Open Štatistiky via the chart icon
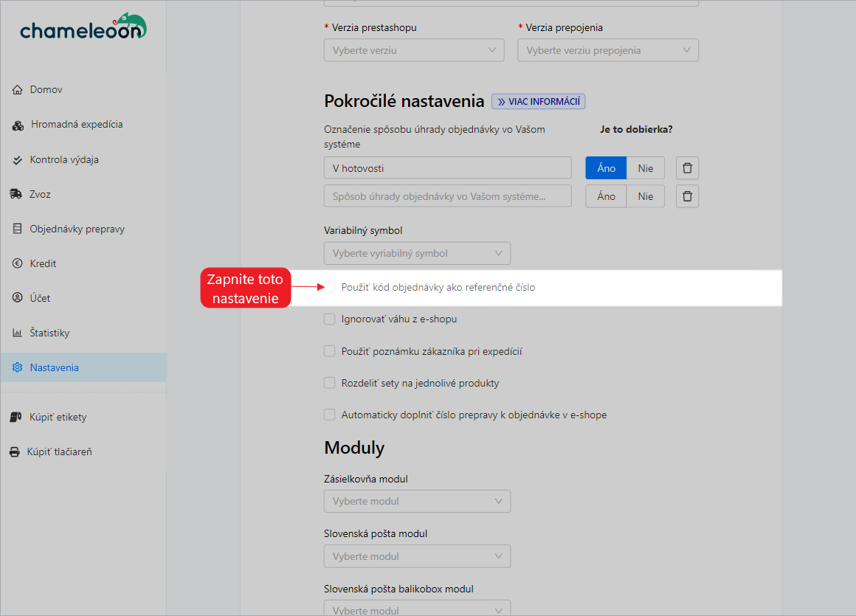 pos(18,333)
